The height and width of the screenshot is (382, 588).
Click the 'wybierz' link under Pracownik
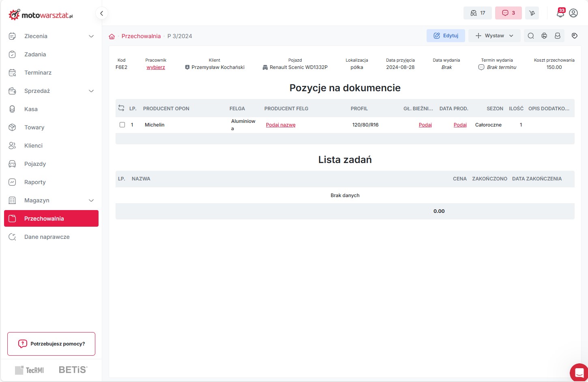(156, 67)
